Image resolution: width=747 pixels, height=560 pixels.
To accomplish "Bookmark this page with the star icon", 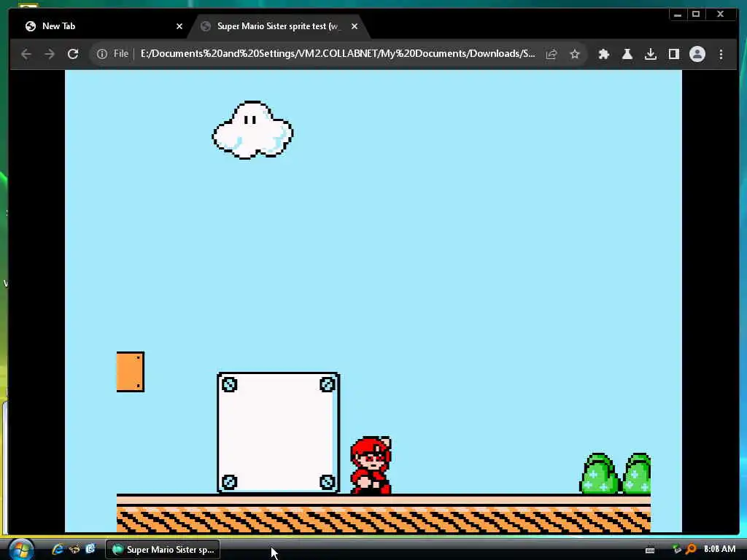I will tap(575, 54).
